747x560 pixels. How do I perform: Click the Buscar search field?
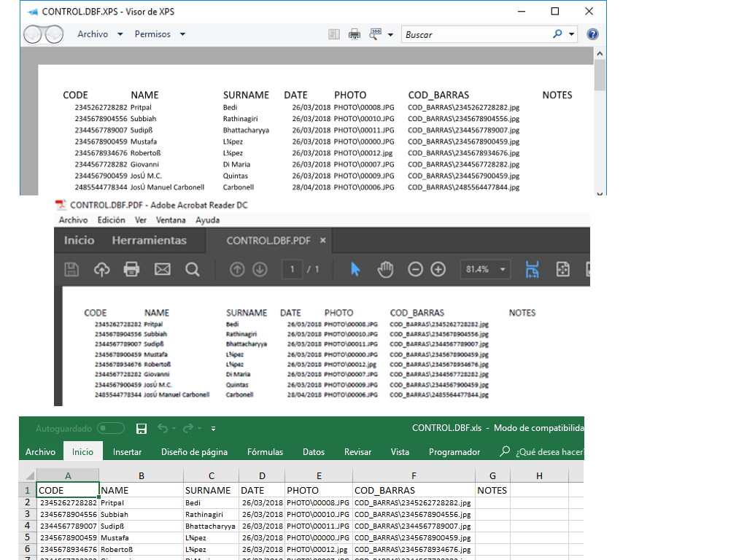pyautogui.click(x=474, y=34)
